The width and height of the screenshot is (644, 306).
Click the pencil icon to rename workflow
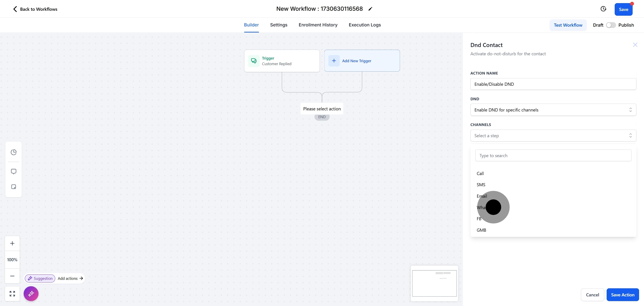pyautogui.click(x=370, y=9)
